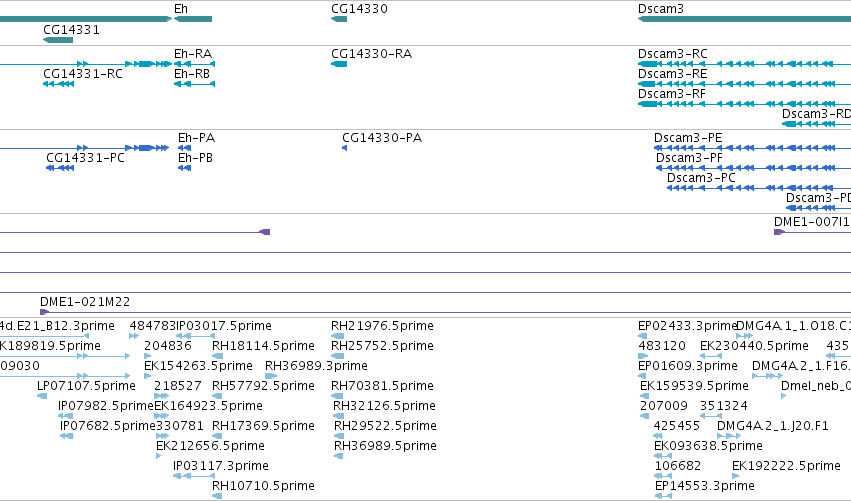Click the CG14330 gene glyph bar

(339, 19)
